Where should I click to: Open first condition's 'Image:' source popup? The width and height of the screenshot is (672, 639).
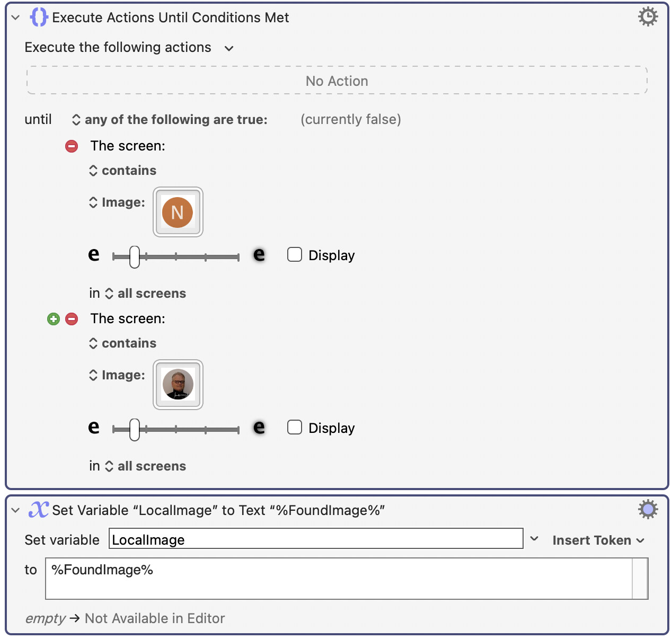coord(117,202)
